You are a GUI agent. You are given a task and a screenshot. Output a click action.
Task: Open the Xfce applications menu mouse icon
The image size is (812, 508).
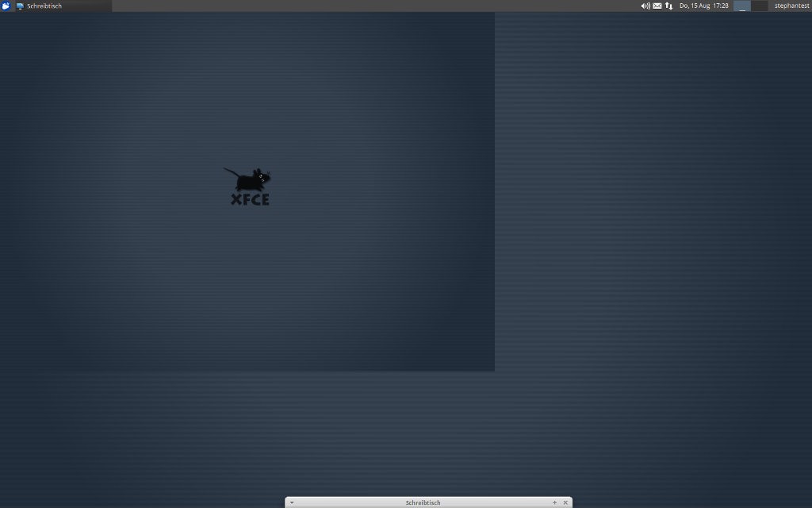click(6, 6)
